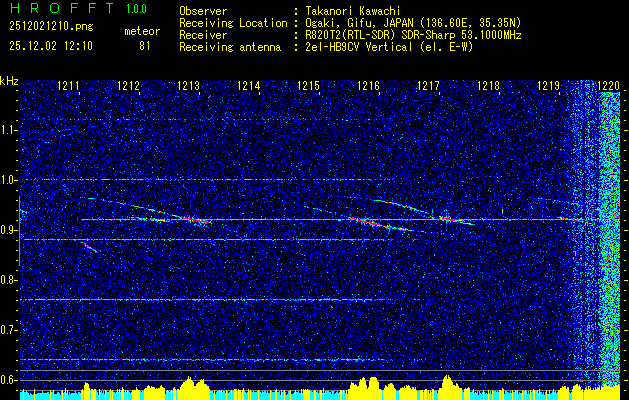Screen dimensions: 629x400
Task: Click the 1219 time marker
Action: (x=548, y=85)
